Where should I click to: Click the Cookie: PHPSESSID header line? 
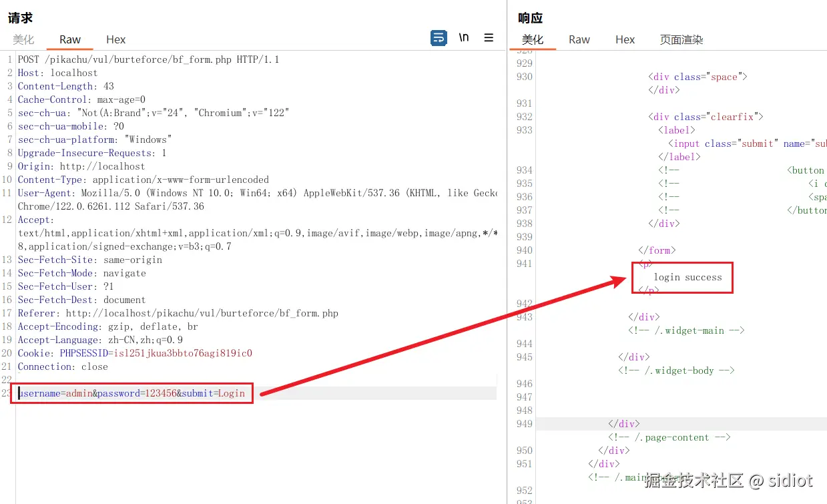135,353
